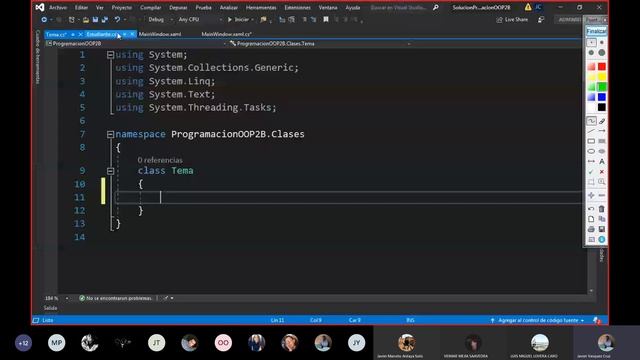This screenshot has height=360, width=640.
Task: Pick the black color swatch
Action: [602, 107]
